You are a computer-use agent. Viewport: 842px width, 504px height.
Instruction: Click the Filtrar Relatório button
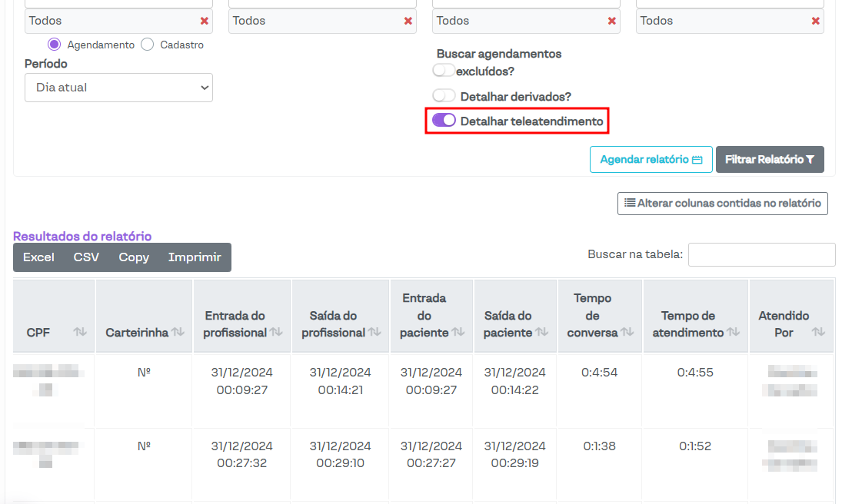coord(770,160)
